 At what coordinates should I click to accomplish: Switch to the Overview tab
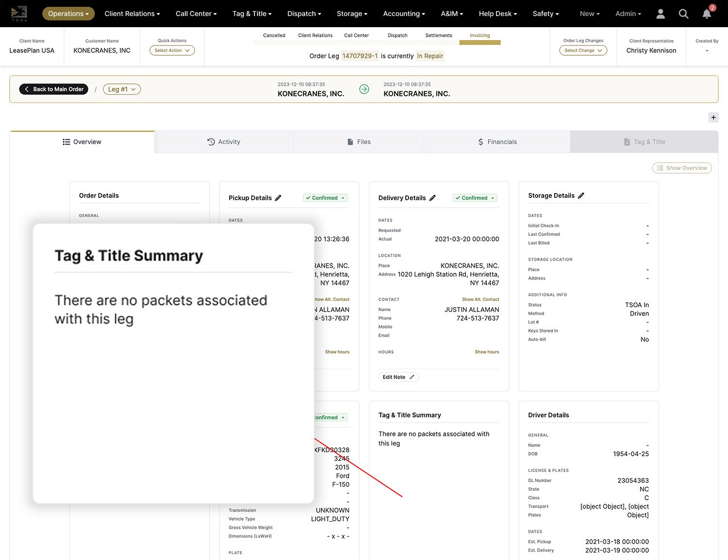[82, 142]
